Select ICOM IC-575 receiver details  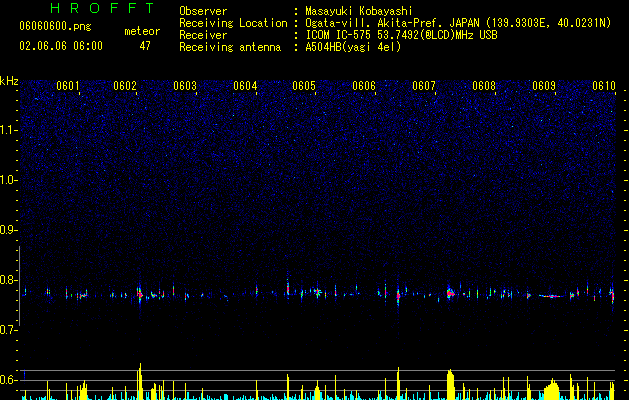tap(401, 35)
